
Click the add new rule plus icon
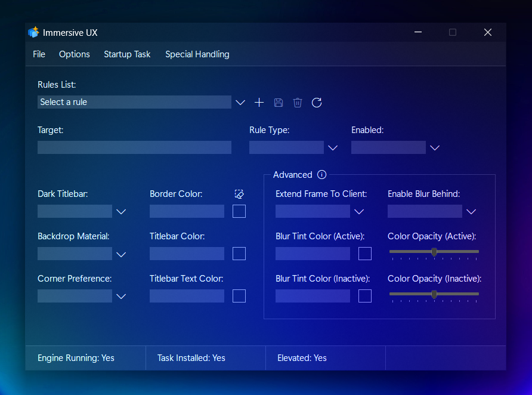pyautogui.click(x=259, y=103)
